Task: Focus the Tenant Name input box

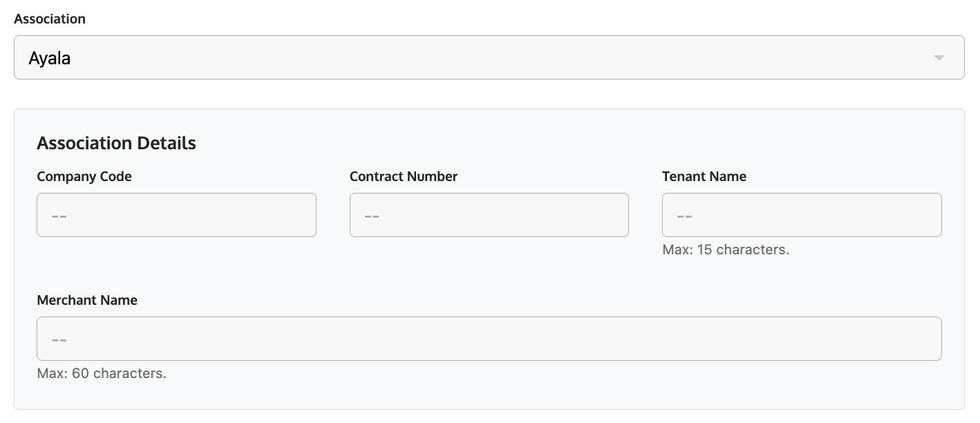Action: click(x=802, y=215)
